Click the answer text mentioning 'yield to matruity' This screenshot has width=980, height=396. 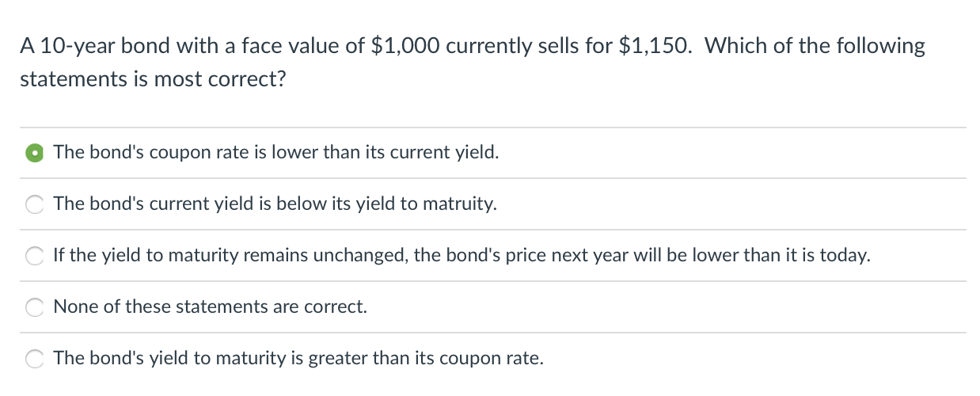pyautogui.click(x=275, y=204)
